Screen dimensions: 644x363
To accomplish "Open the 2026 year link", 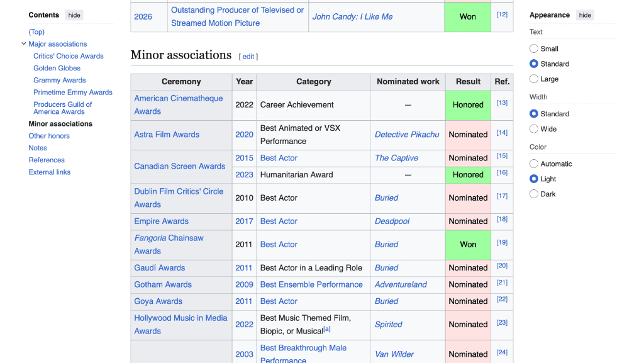I will pos(143,17).
